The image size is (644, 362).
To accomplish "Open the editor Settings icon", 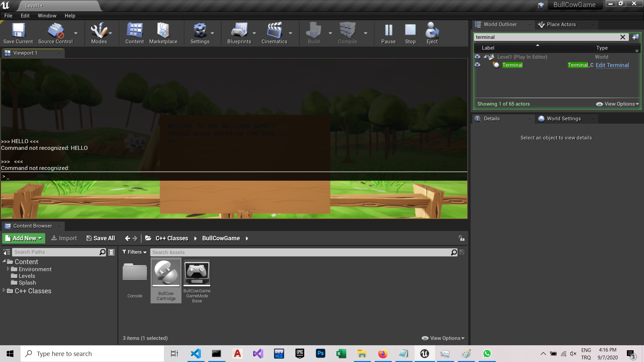I will (x=200, y=33).
